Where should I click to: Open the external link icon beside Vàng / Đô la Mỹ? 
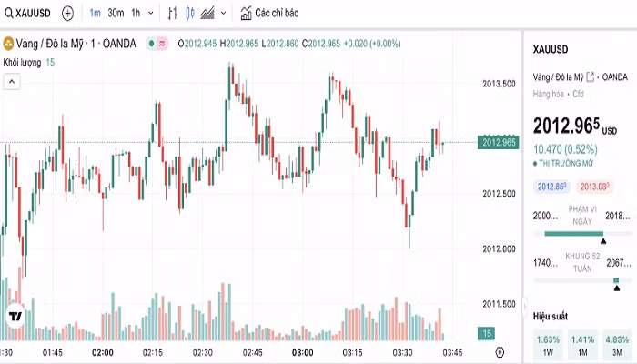click(591, 76)
